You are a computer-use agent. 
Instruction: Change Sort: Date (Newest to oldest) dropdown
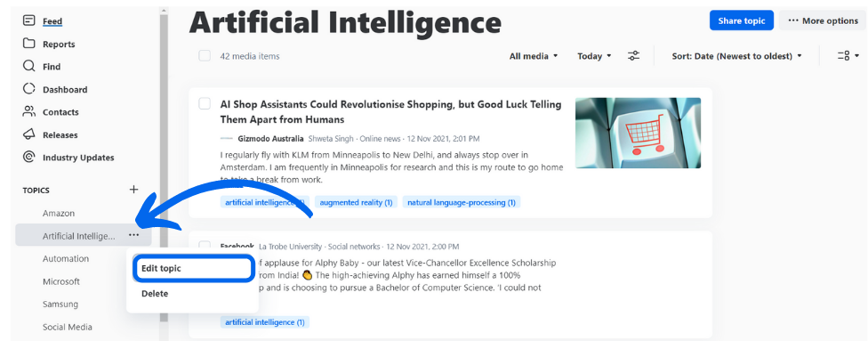pyautogui.click(x=736, y=56)
